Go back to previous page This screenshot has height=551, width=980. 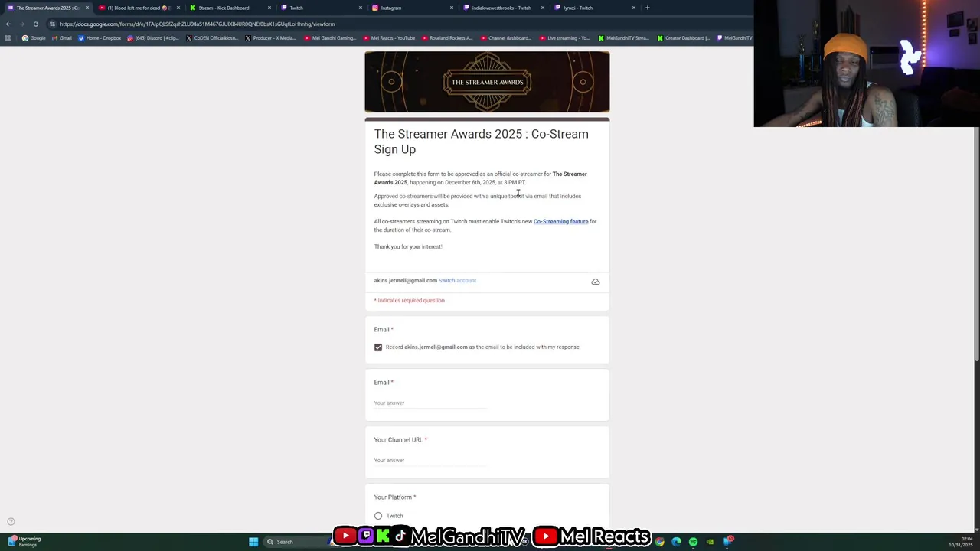(8, 24)
